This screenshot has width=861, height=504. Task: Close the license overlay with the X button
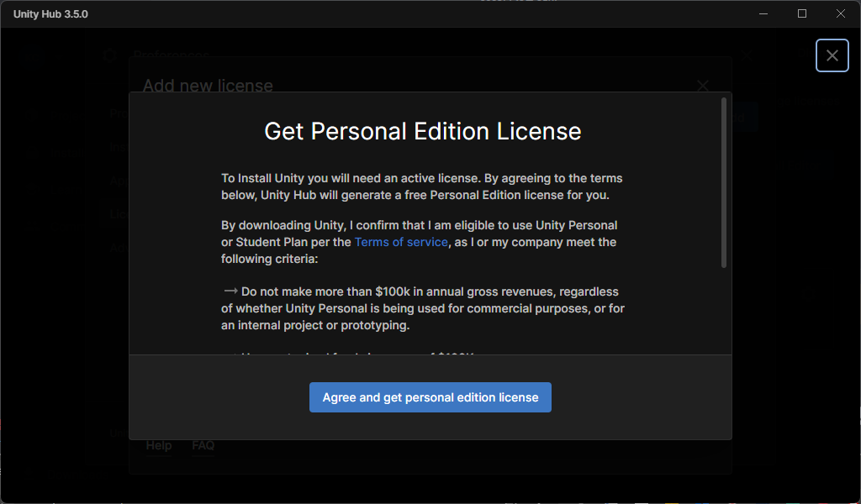[832, 55]
